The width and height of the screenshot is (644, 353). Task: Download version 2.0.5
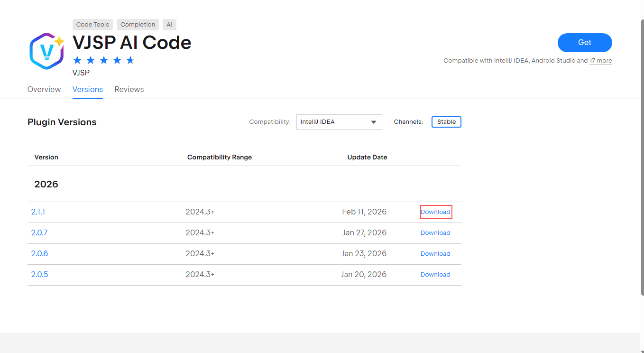435,275
